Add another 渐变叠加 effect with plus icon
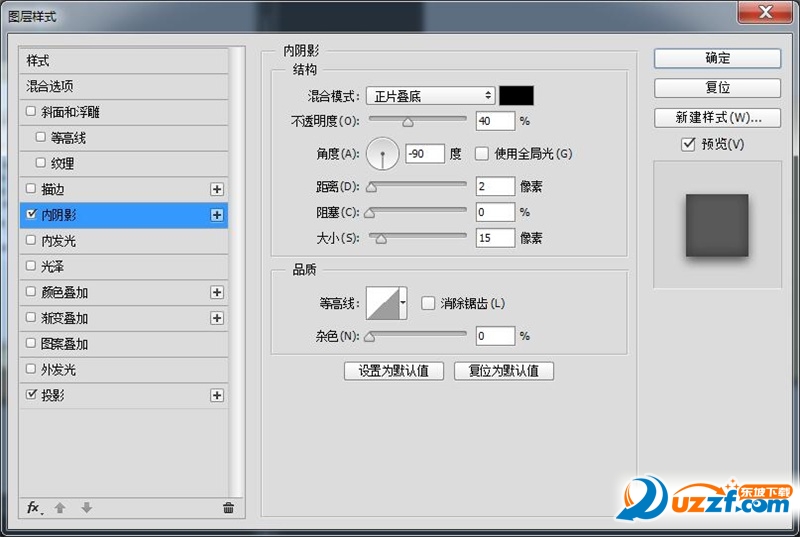This screenshot has height=537, width=800. (x=217, y=318)
